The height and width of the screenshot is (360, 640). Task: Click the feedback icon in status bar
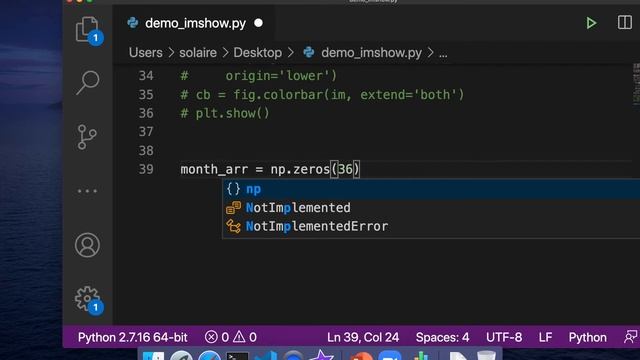(x=631, y=337)
